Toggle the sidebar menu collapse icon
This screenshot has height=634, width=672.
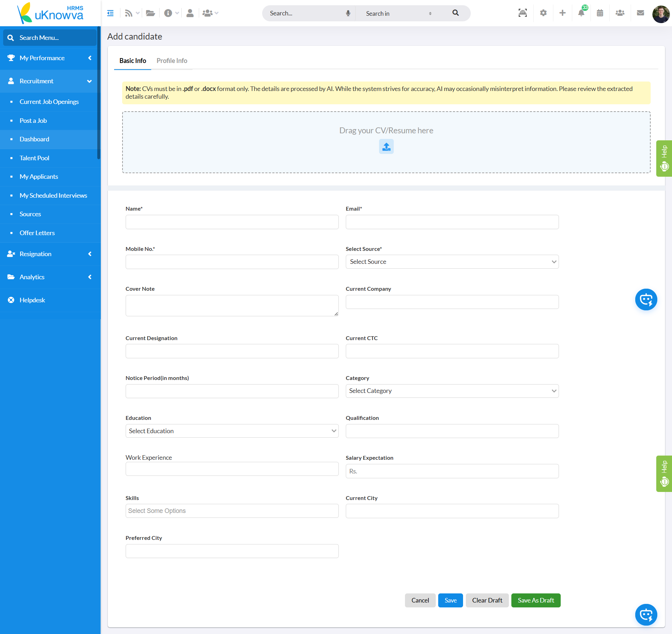(x=110, y=13)
